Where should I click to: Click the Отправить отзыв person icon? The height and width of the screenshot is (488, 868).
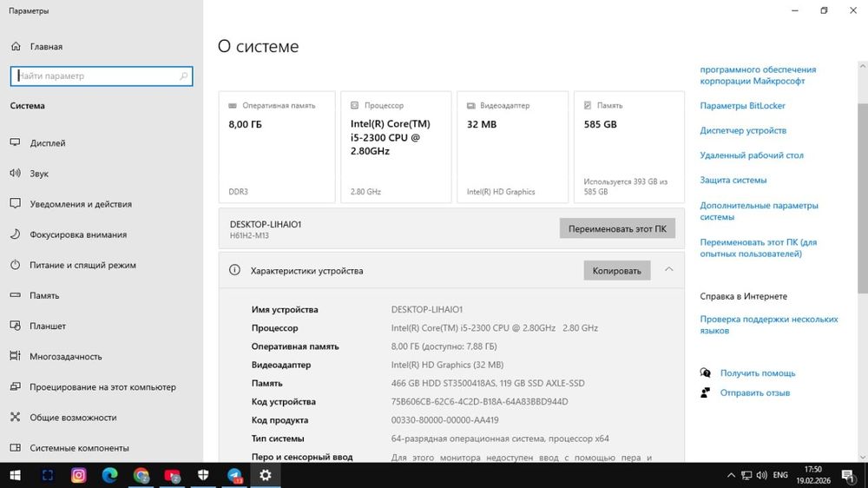pos(705,392)
